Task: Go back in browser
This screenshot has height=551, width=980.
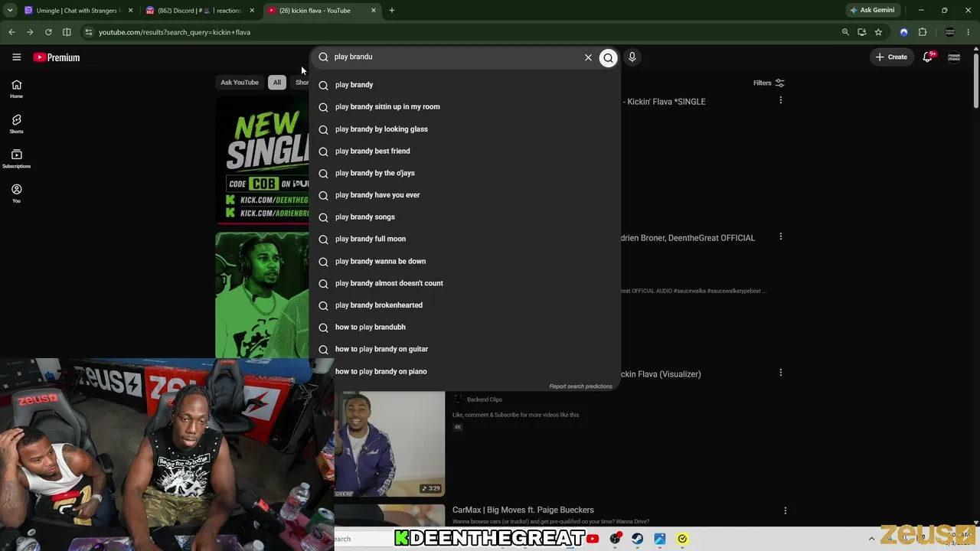Action: pos(11,32)
